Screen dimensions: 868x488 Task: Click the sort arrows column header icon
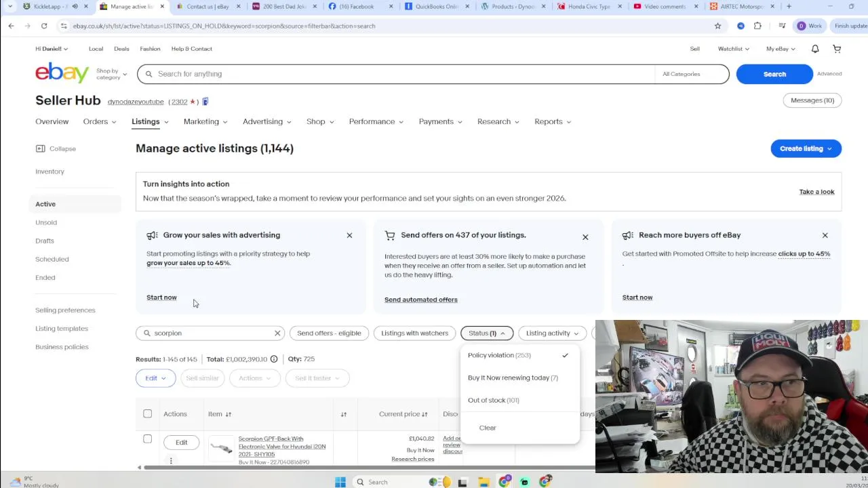344,414
